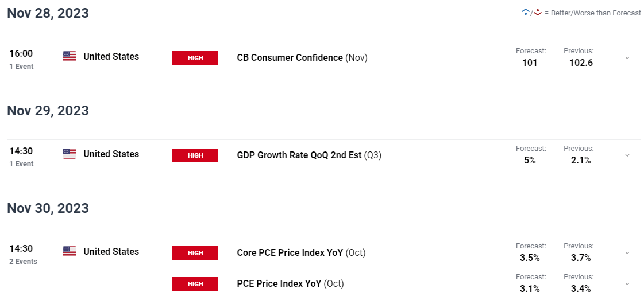Click the HIGH badge for GDP Growth Rate
This screenshot has height=300, width=644.
pyautogui.click(x=195, y=155)
